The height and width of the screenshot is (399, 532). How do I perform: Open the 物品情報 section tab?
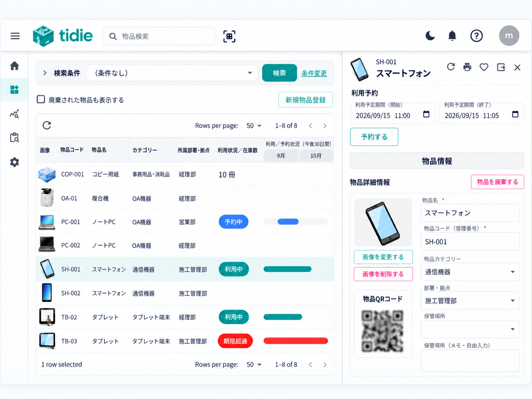[437, 161]
